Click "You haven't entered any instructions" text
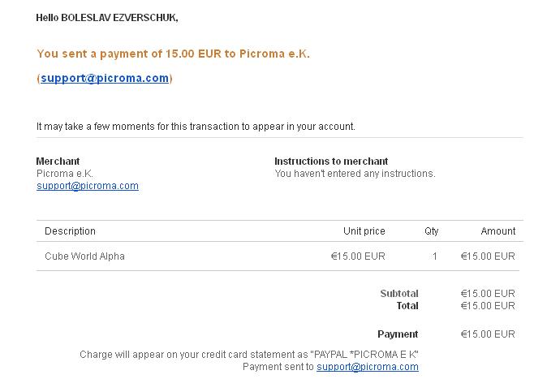This screenshot has width=547, height=392. (355, 174)
